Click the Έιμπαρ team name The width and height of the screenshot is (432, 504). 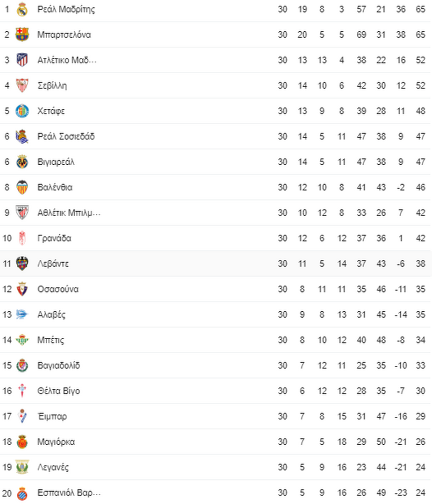tap(52, 416)
